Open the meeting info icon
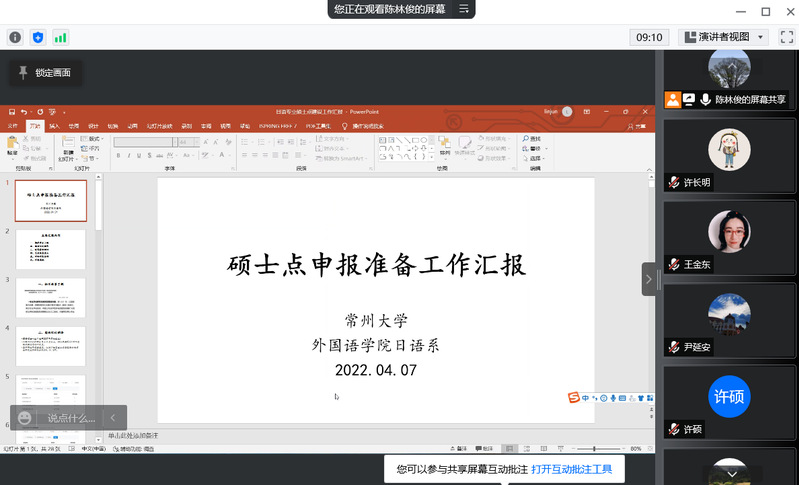The width and height of the screenshot is (799, 485). point(15,37)
